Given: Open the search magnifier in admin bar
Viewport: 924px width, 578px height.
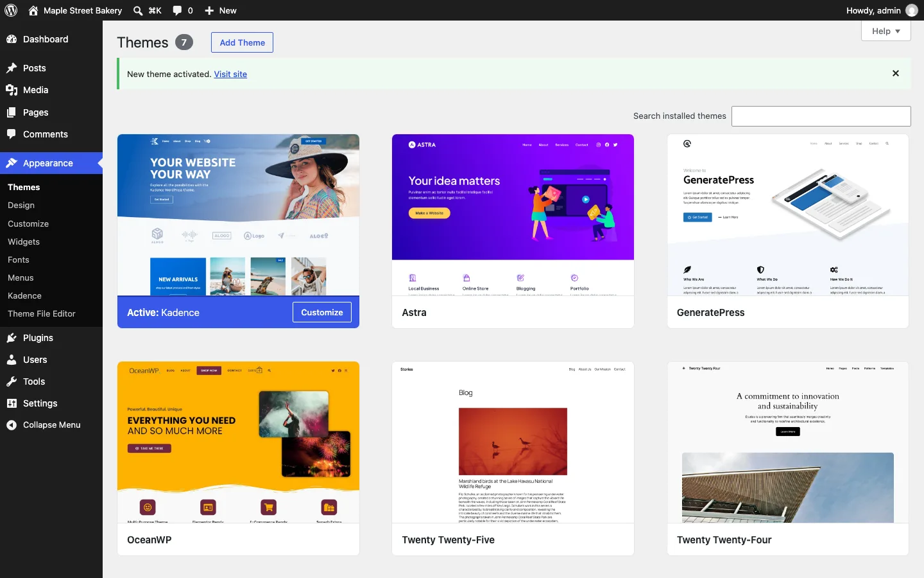Looking at the screenshot, I should point(138,10).
